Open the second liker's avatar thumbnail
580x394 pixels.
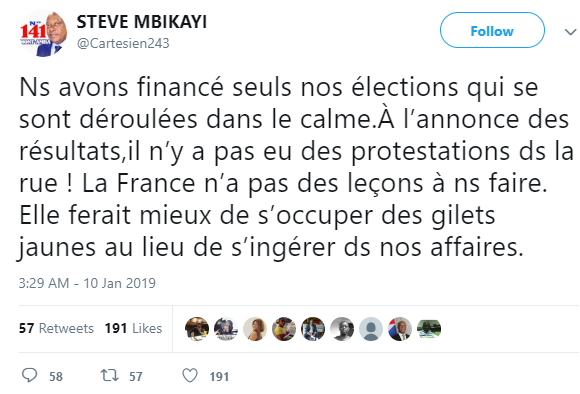[x=226, y=329]
